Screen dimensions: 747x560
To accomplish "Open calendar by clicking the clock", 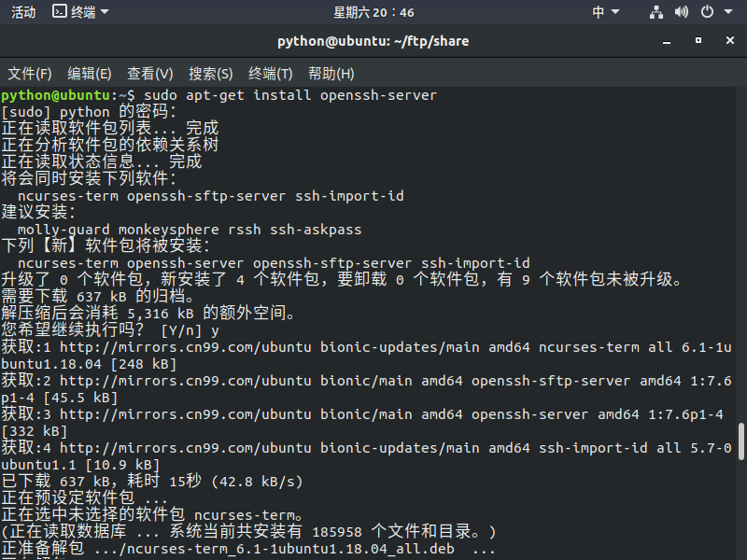I will (373, 12).
